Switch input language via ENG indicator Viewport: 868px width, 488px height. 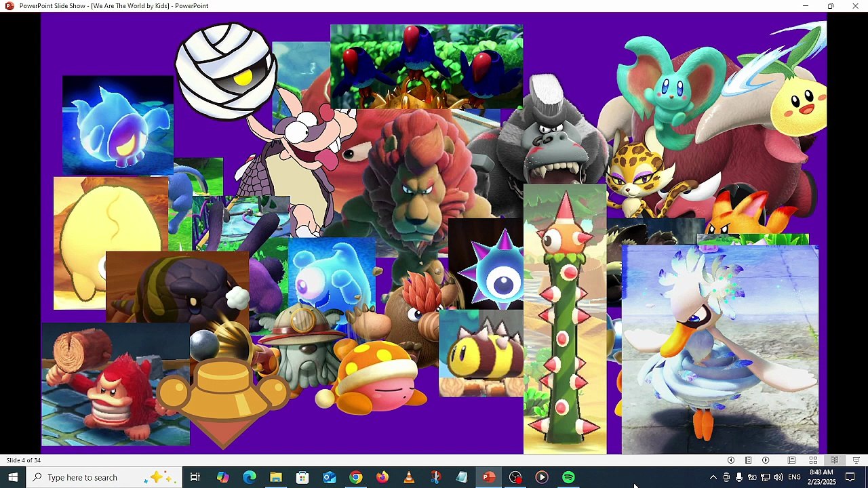click(x=794, y=477)
